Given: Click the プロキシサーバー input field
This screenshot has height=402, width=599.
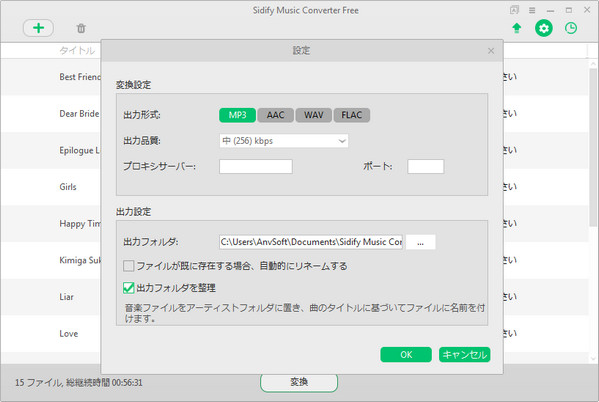Looking at the screenshot, I should pos(256,167).
